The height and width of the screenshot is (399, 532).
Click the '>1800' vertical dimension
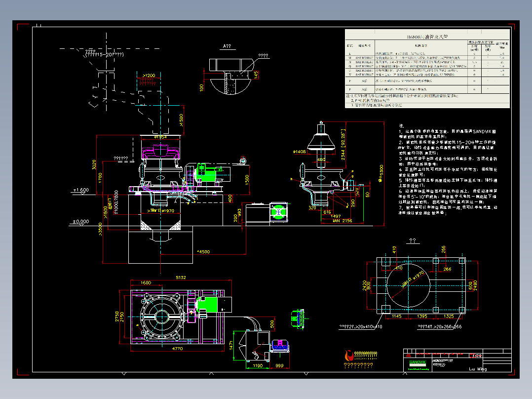pos(105,212)
